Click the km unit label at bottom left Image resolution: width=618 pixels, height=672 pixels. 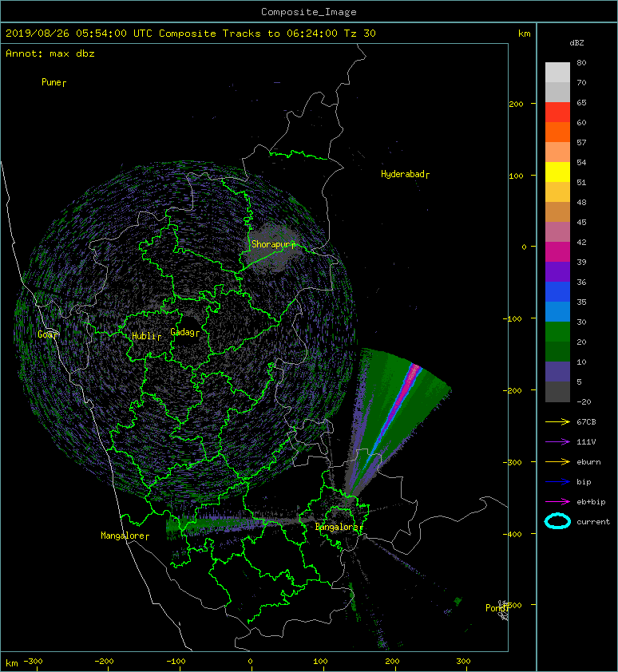click(x=12, y=663)
